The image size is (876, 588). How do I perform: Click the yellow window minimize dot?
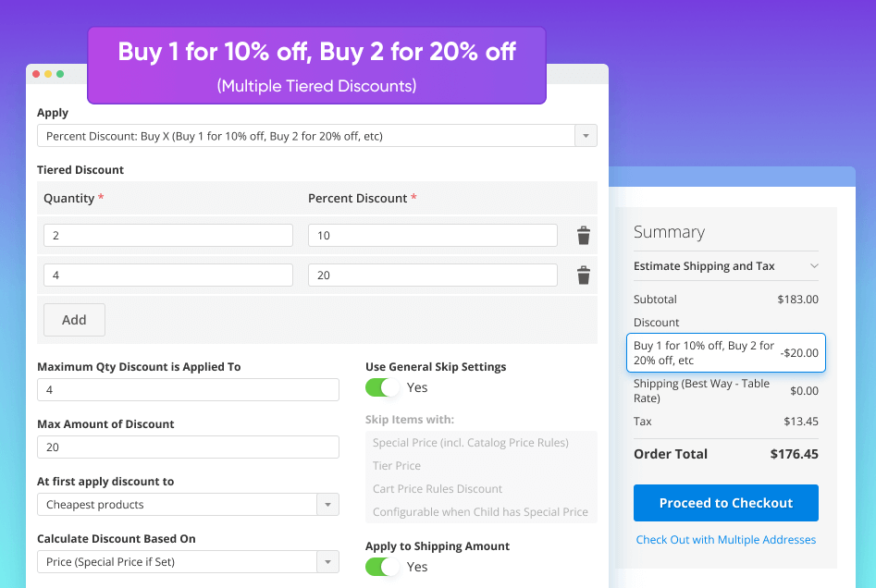click(x=48, y=74)
